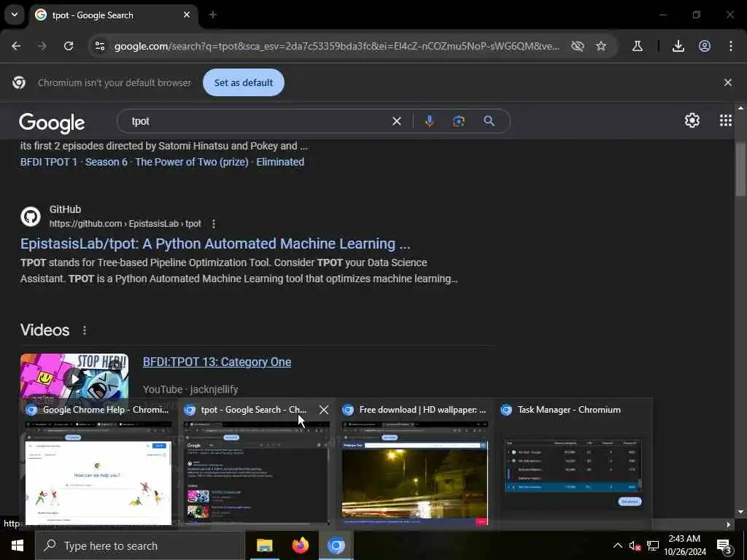Open more options for GitHub result
The image size is (747, 560).
214,224
